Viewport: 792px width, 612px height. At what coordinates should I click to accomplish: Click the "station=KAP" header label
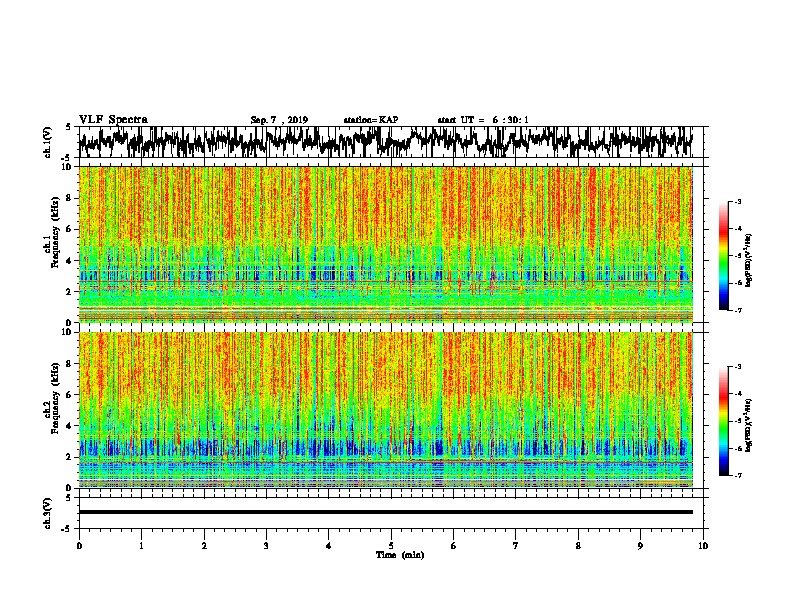click(371, 120)
